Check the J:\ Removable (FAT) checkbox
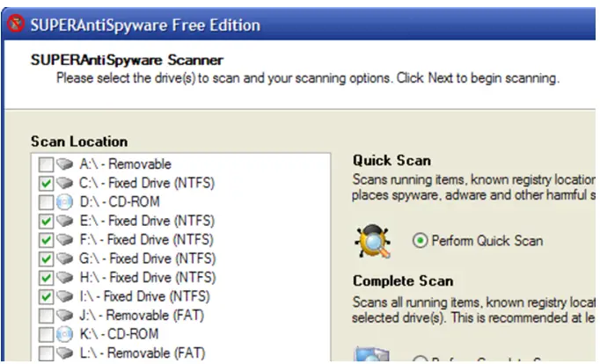This screenshot has height=364, width=600. tap(46, 316)
